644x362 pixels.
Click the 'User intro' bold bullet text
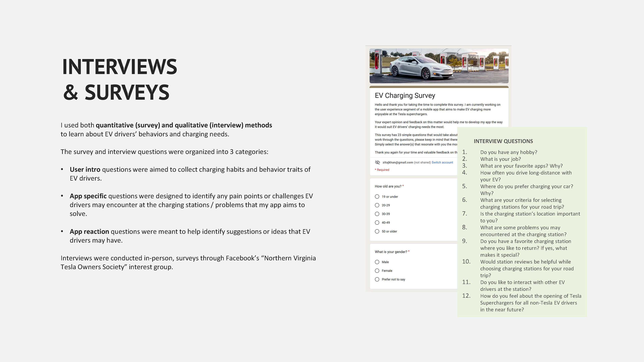[85, 169]
